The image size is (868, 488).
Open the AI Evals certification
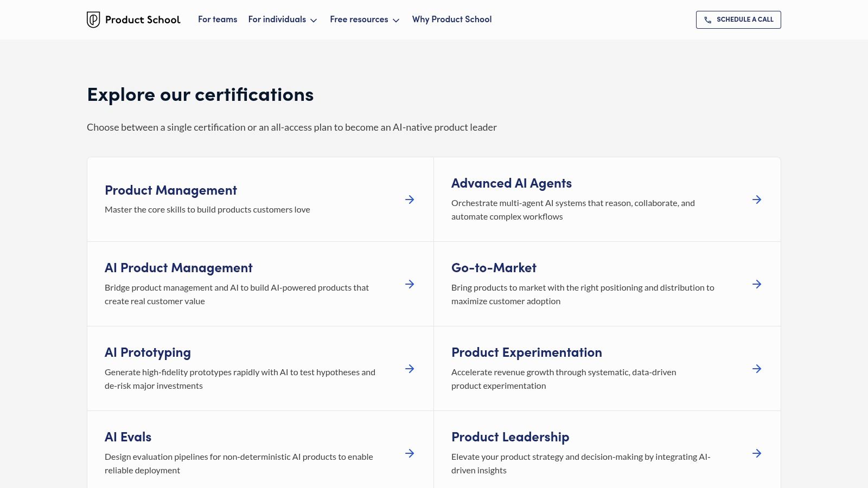click(x=128, y=436)
